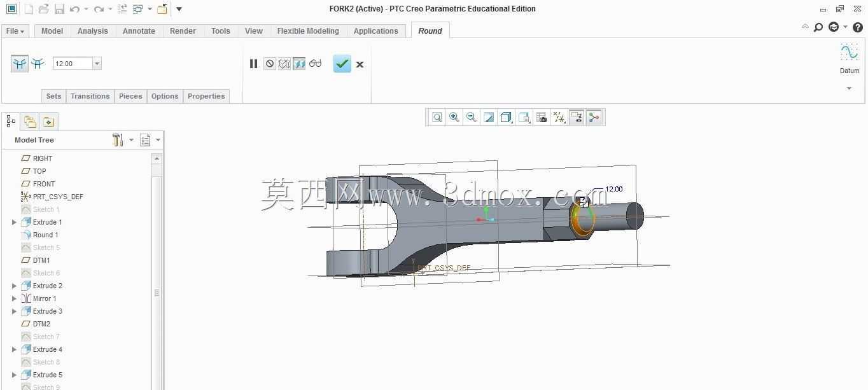Switch to the View ribbon tab
The width and height of the screenshot is (868, 390).
(254, 31)
